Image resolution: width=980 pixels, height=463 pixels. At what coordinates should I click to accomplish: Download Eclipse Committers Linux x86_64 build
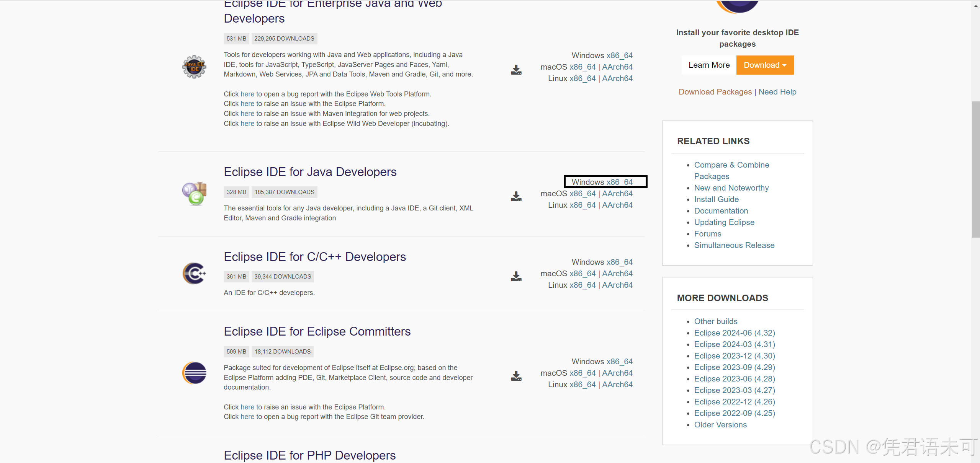582,385
